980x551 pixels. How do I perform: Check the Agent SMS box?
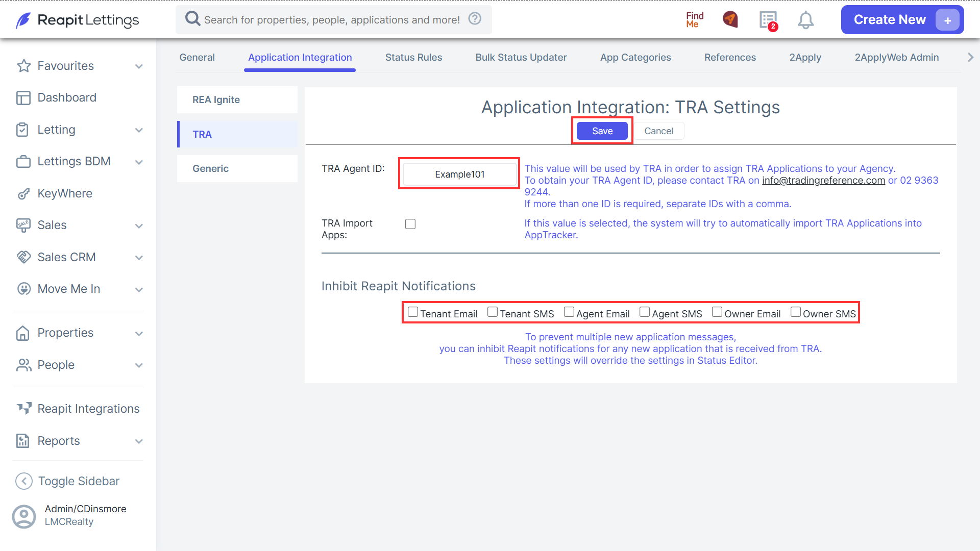point(645,312)
